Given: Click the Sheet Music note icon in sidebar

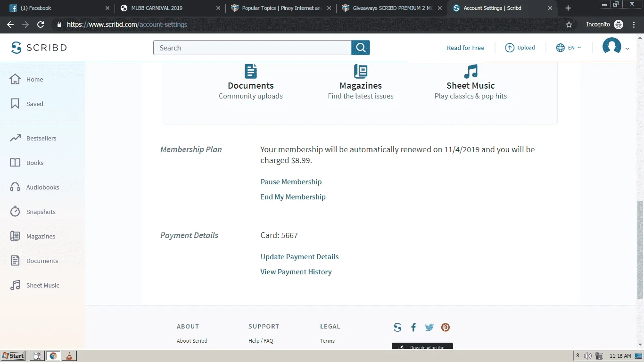Looking at the screenshot, I should coord(15,285).
